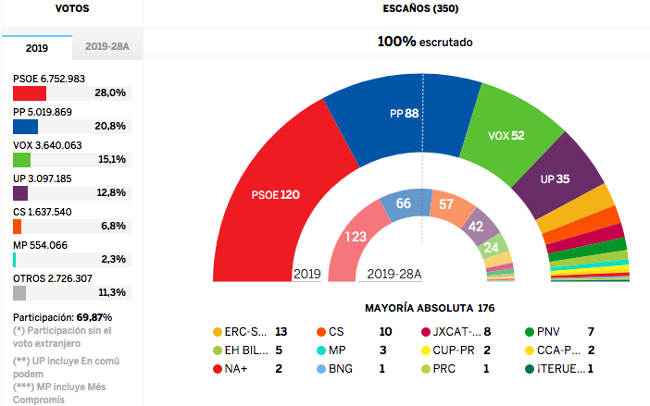Click the inner blue segment labeled 66

pos(403,204)
